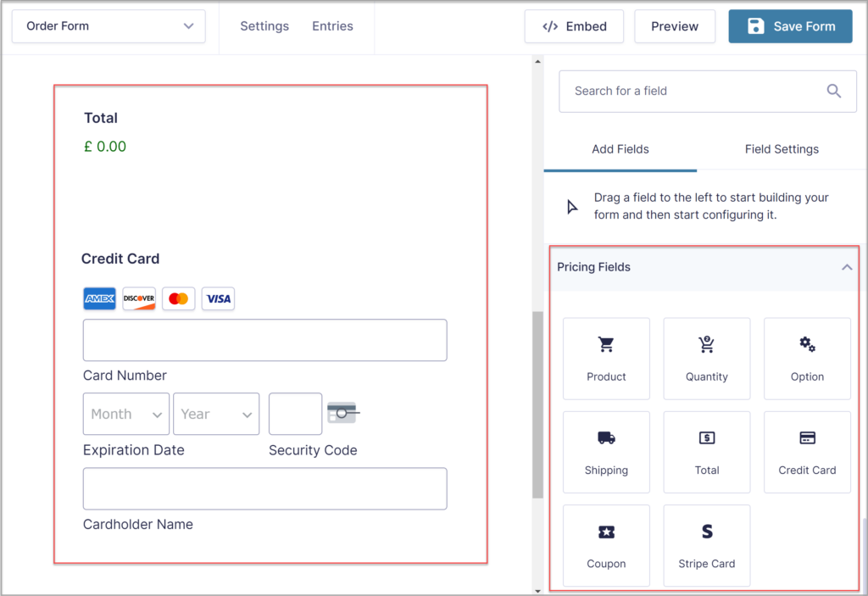Preview the form
868x596 pixels.
[674, 26]
